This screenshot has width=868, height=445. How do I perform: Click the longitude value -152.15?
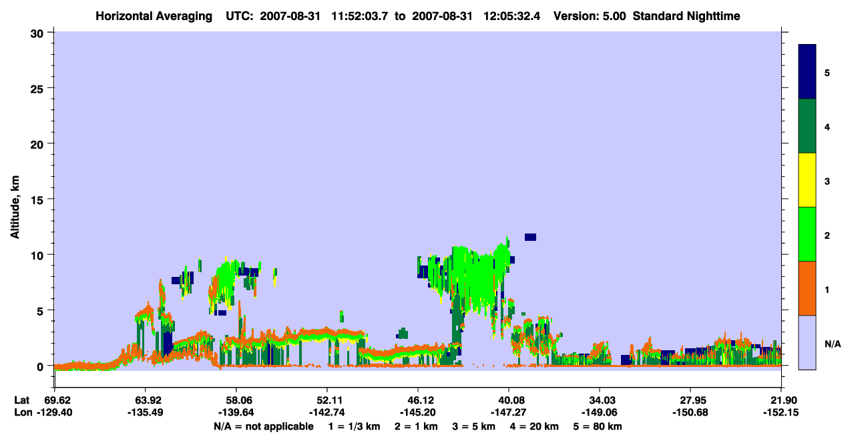781,412
